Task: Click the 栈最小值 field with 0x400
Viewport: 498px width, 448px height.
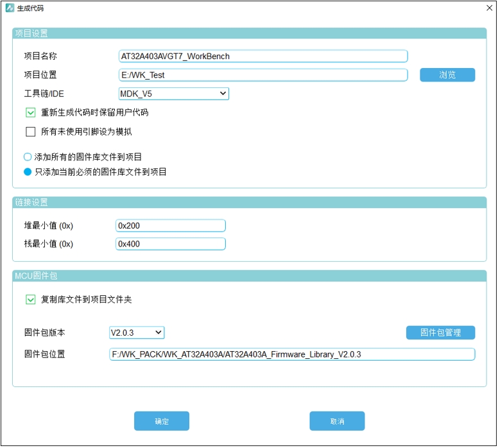Action: point(171,244)
